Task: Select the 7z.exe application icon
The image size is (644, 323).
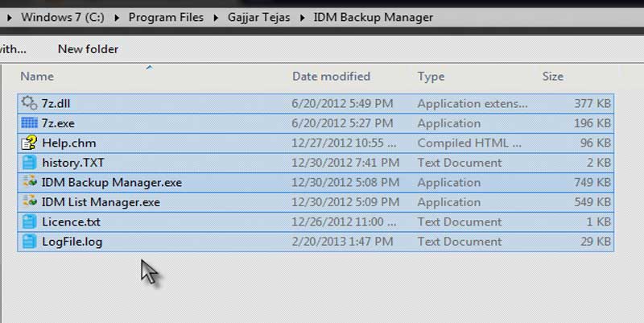Action: (x=29, y=123)
